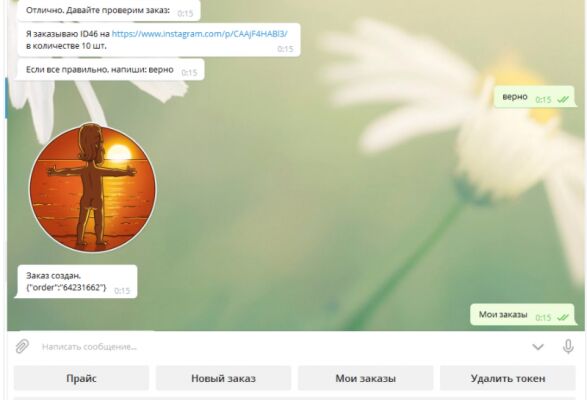587x400 pixels.
Task: Click read checkmarks on верно message
Action: (563, 100)
